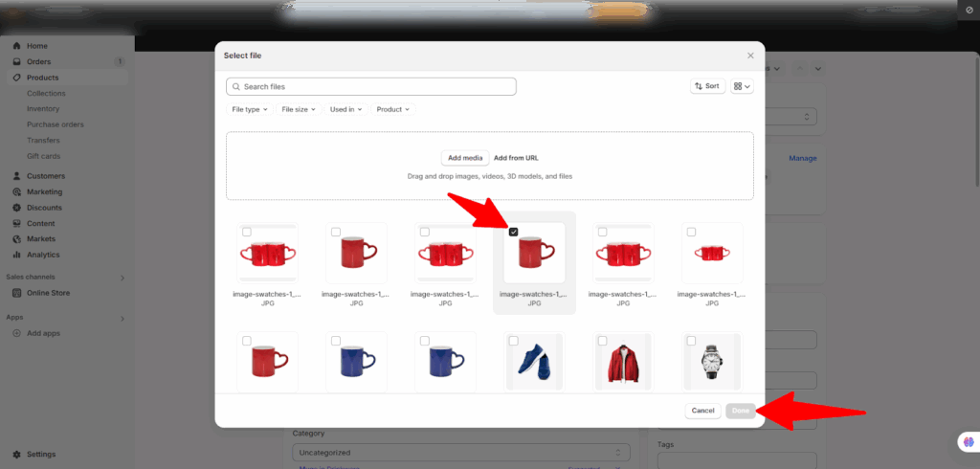980x469 pixels.
Task: Uncheck the selected red mug image checkbox
Action: [514, 232]
